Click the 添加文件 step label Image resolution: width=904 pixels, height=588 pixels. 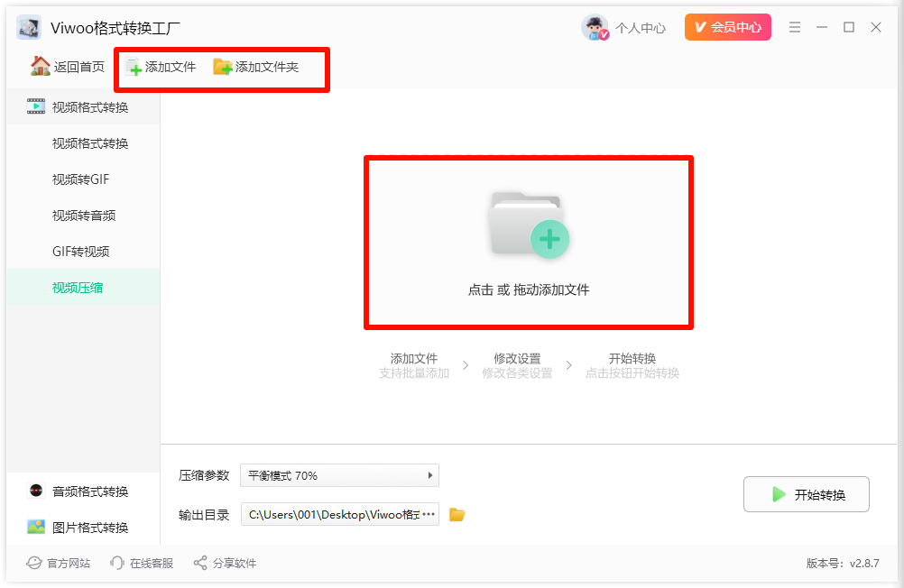414,358
